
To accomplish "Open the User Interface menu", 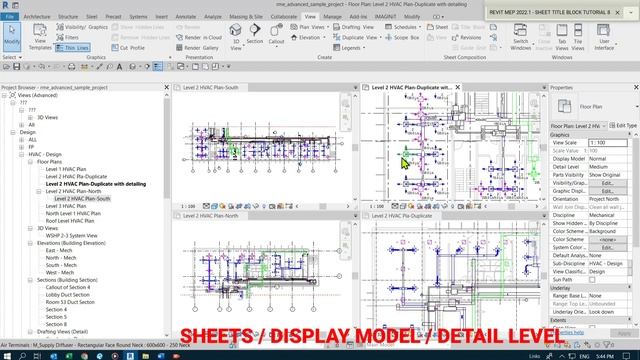I will (x=604, y=37).
